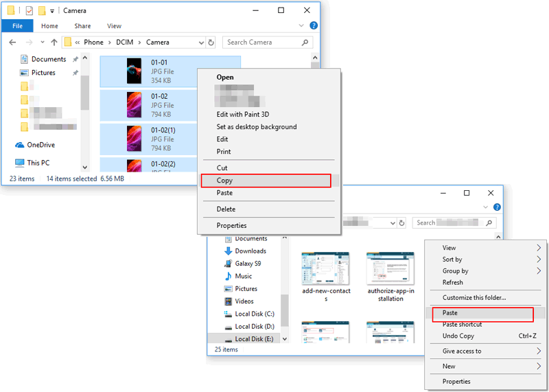
Task: Refresh the Camera folder address bar
Action: click(x=211, y=43)
